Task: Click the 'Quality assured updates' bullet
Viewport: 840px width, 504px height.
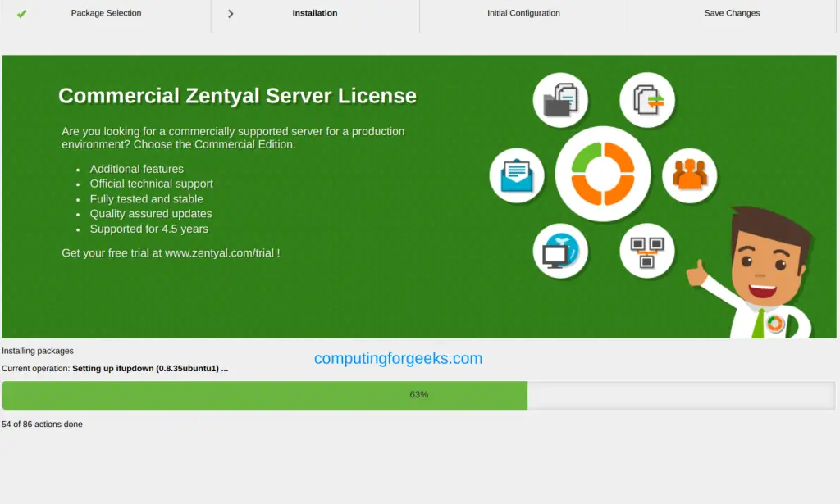Action: [151, 214]
